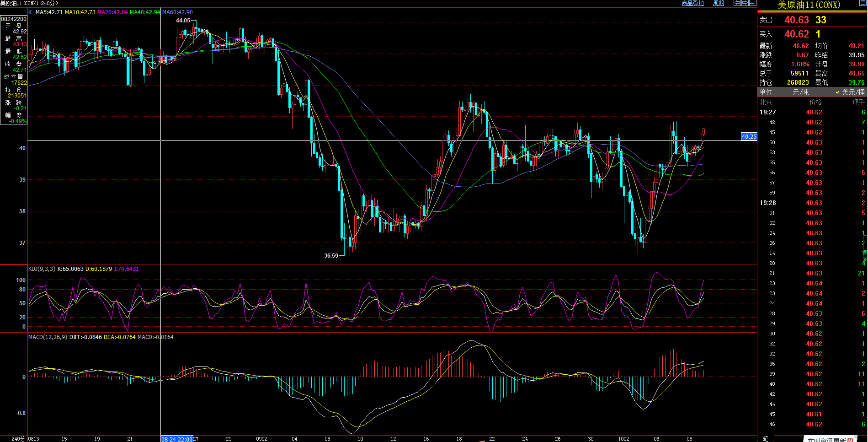Open the 周期 period dropdown
The image size is (868, 442).
point(718,3)
